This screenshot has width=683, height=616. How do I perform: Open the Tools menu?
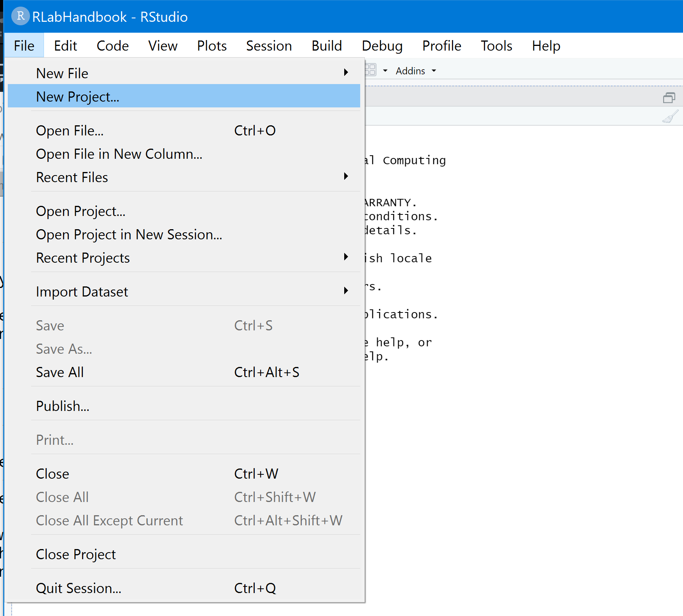tap(496, 46)
